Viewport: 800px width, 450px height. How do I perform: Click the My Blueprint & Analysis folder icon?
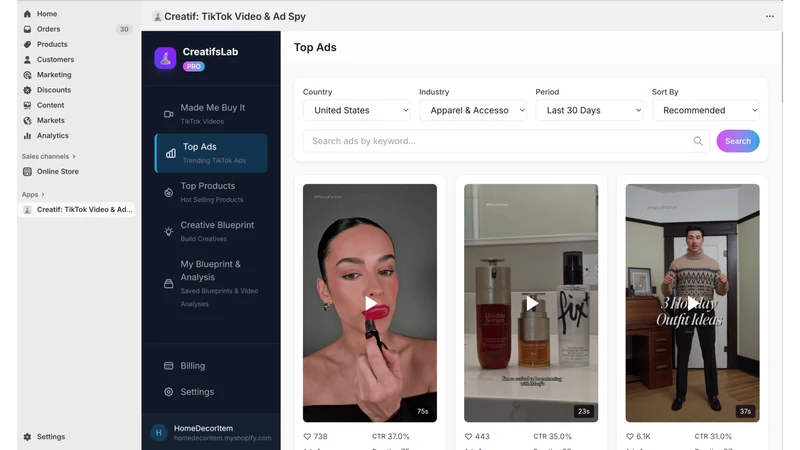(x=168, y=284)
